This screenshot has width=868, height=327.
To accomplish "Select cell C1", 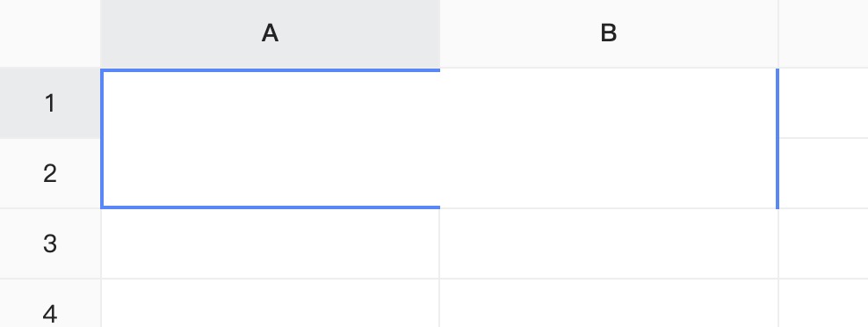I will (x=824, y=103).
